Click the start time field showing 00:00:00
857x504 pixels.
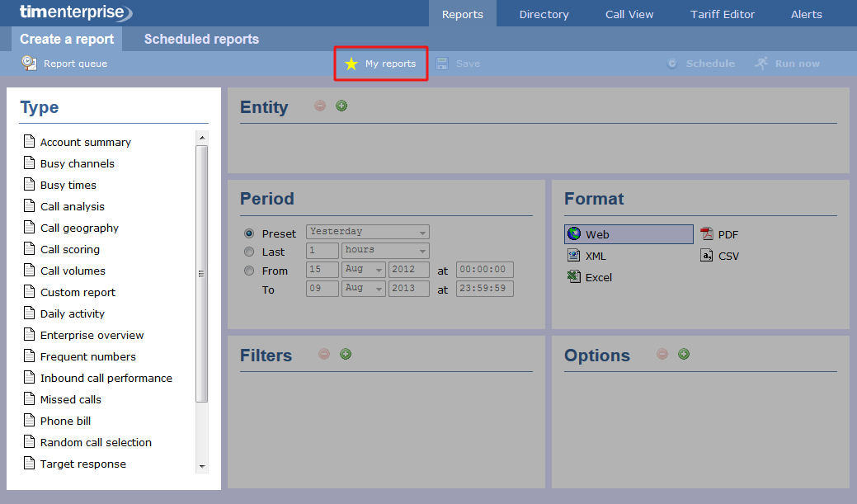484,269
